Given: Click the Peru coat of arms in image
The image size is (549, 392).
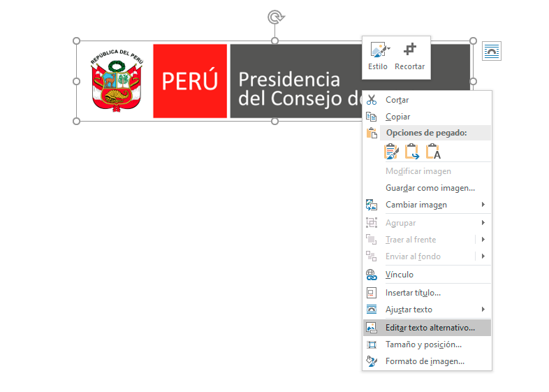Looking at the screenshot, I should click(x=116, y=80).
